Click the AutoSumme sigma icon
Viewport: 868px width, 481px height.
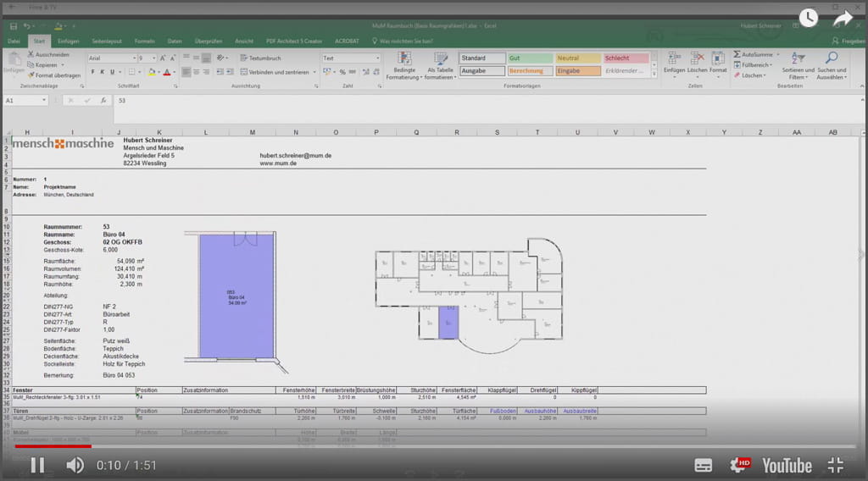[x=737, y=54]
